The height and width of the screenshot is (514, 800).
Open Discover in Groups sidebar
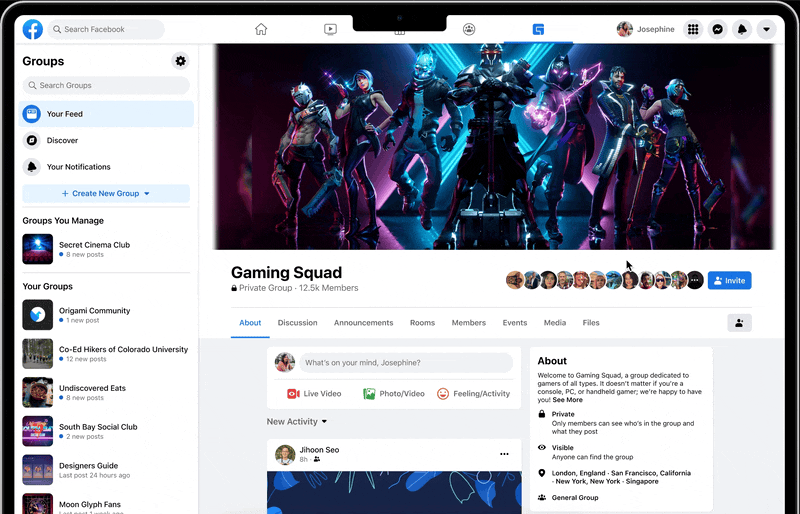pyautogui.click(x=106, y=140)
